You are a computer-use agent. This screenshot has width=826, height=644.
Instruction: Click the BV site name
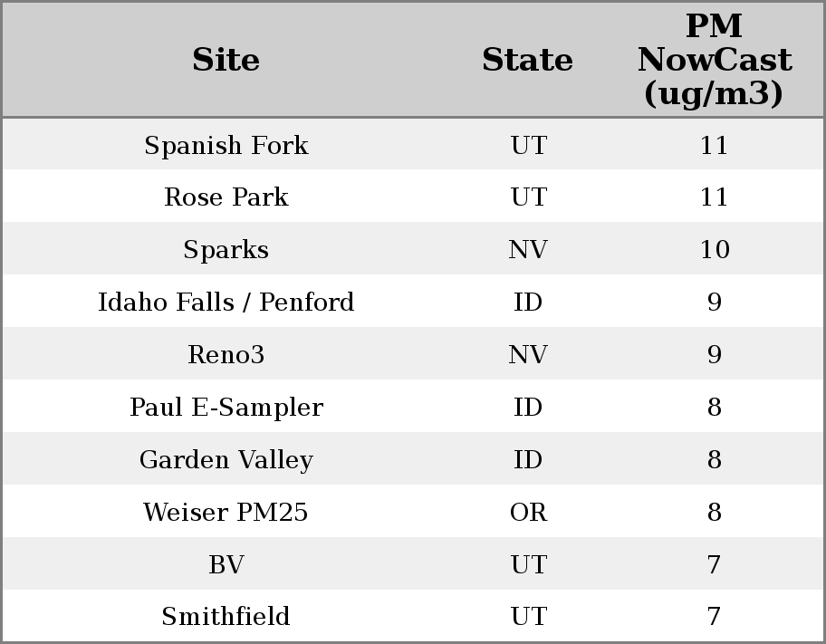[226, 565]
